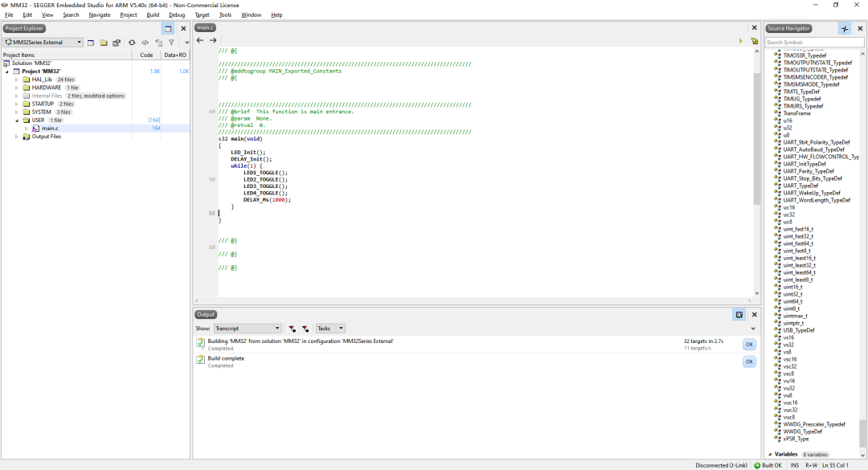Collapse the Variables section in Source Navigator
This screenshot has width=868, height=470.
coord(770,455)
